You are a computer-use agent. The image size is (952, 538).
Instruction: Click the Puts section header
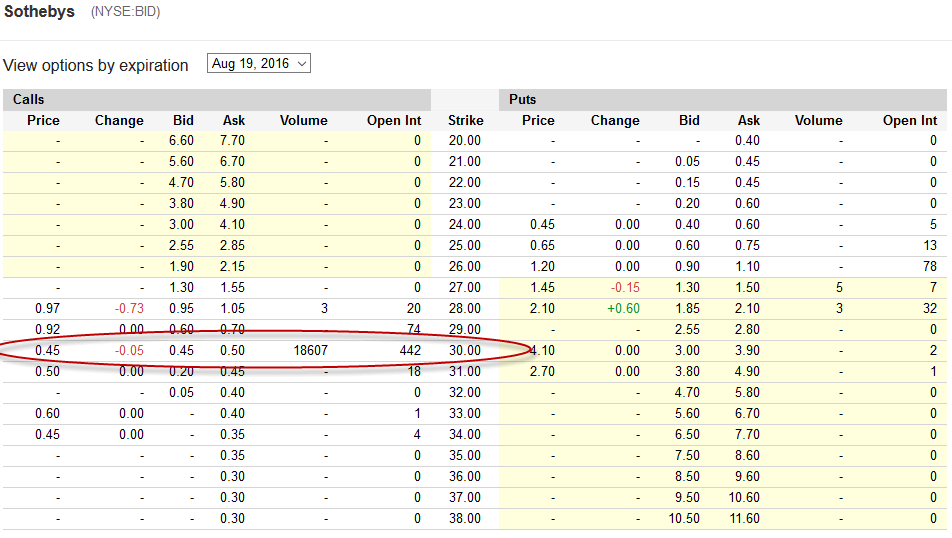522,100
